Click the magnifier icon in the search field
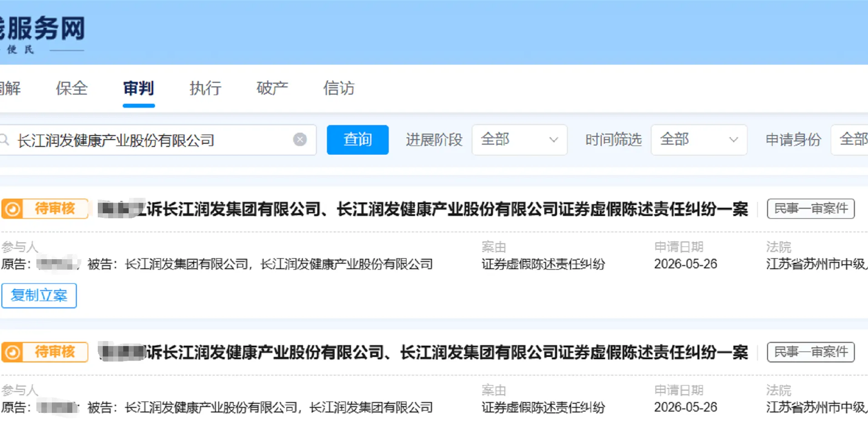The width and height of the screenshot is (868, 422). tap(4, 140)
